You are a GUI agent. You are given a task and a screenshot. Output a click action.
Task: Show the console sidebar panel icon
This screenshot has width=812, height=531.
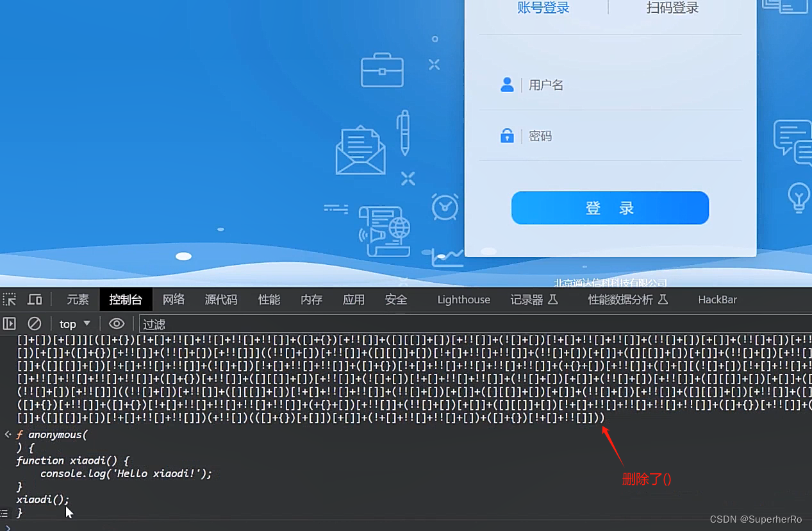(x=9, y=324)
